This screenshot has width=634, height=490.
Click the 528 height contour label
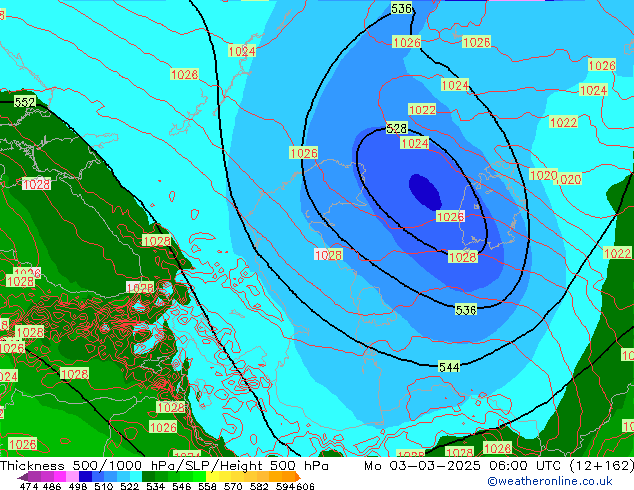pos(396,128)
